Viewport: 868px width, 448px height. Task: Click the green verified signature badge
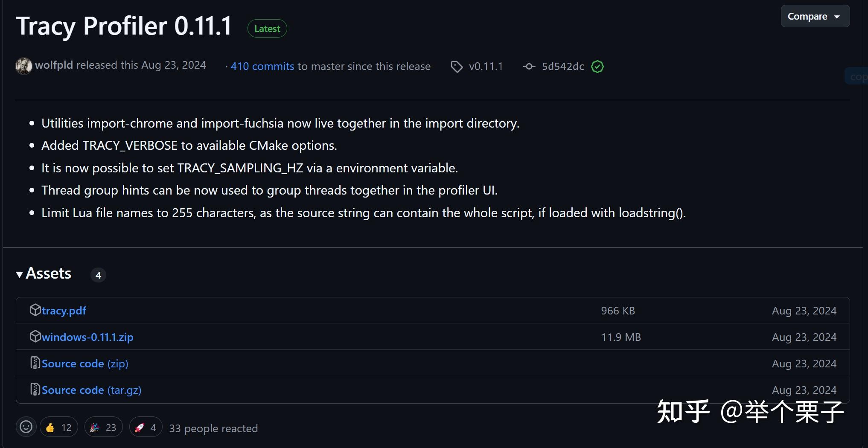tap(597, 67)
